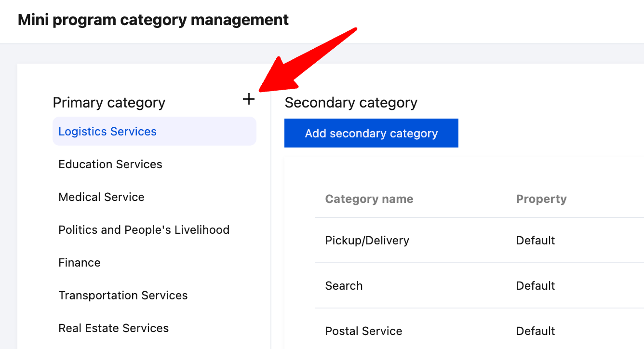Click the Property column header
Viewport: 644px width, 349px height.
click(x=541, y=199)
